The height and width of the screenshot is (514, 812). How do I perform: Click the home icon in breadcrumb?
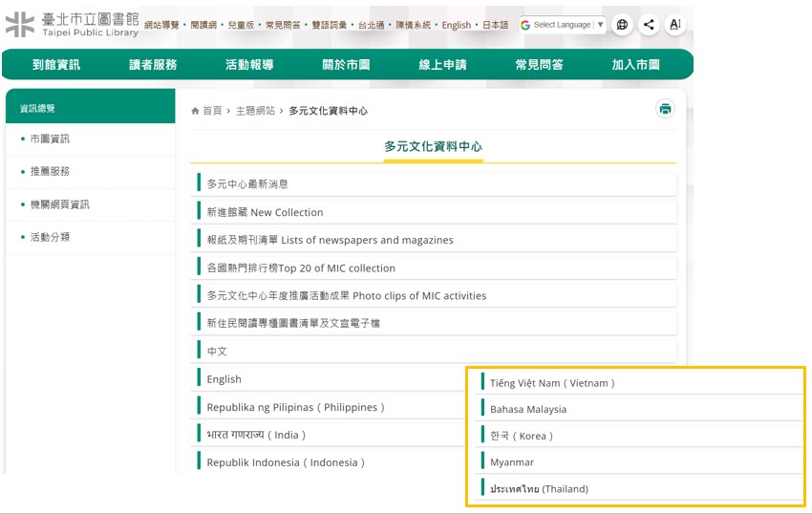pyautogui.click(x=196, y=112)
